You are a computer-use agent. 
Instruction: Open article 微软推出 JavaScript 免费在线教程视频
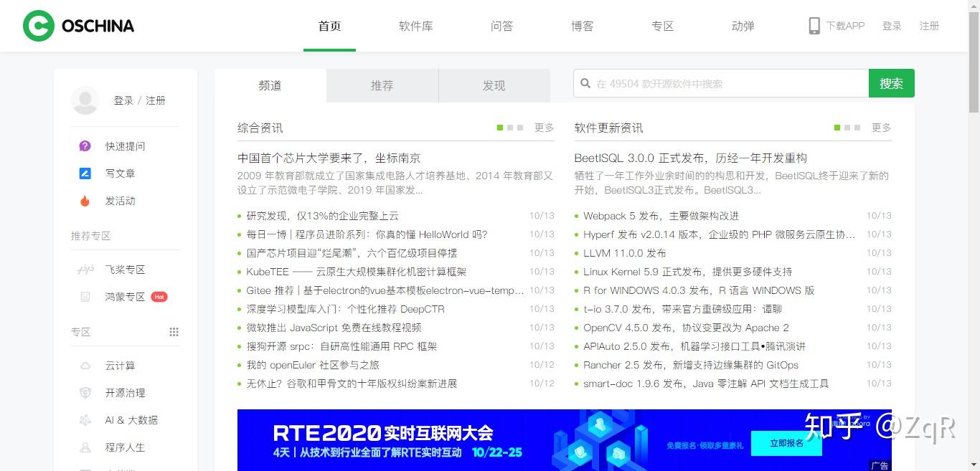tap(334, 328)
